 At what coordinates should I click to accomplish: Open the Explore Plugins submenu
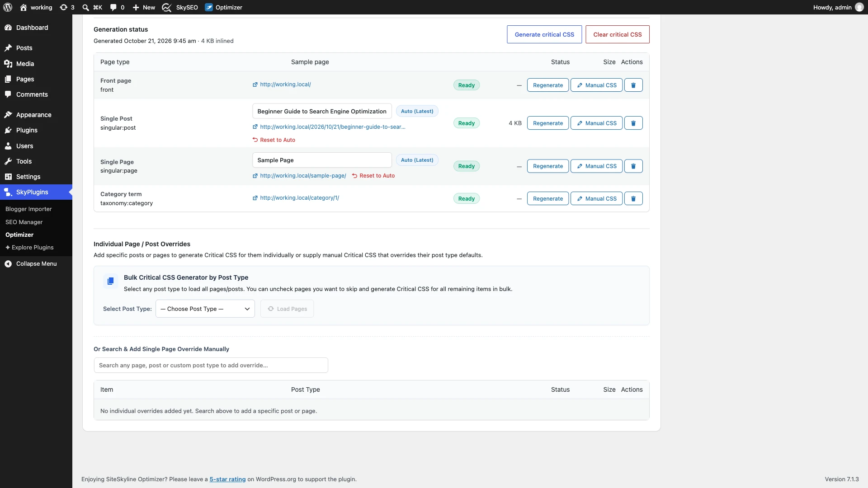[x=29, y=247]
